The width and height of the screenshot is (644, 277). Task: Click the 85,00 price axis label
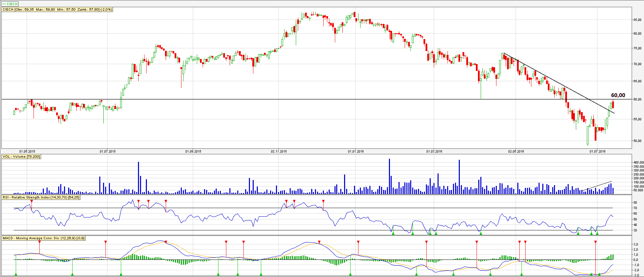tap(637, 20)
